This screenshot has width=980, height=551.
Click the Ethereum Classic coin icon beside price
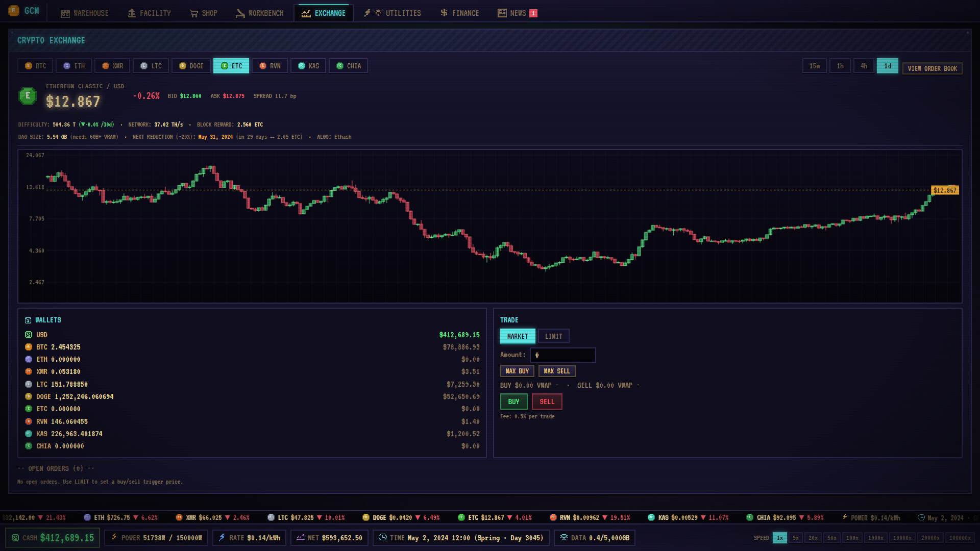click(28, 96)
